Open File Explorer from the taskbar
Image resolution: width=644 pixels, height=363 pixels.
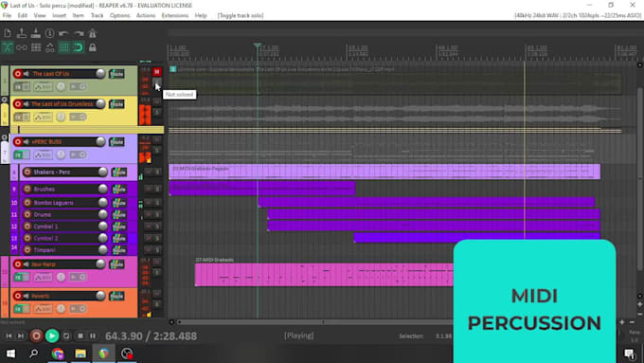(80, 354)
